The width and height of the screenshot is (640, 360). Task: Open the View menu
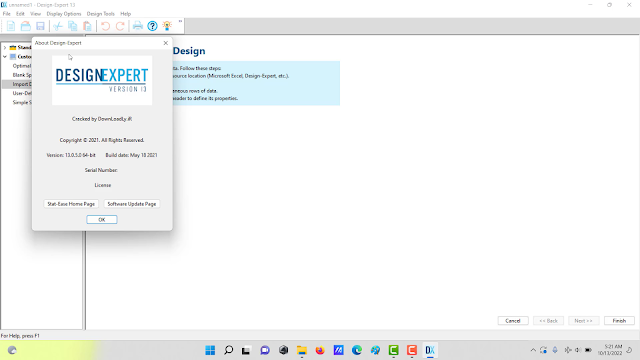[x=36, y=13]
